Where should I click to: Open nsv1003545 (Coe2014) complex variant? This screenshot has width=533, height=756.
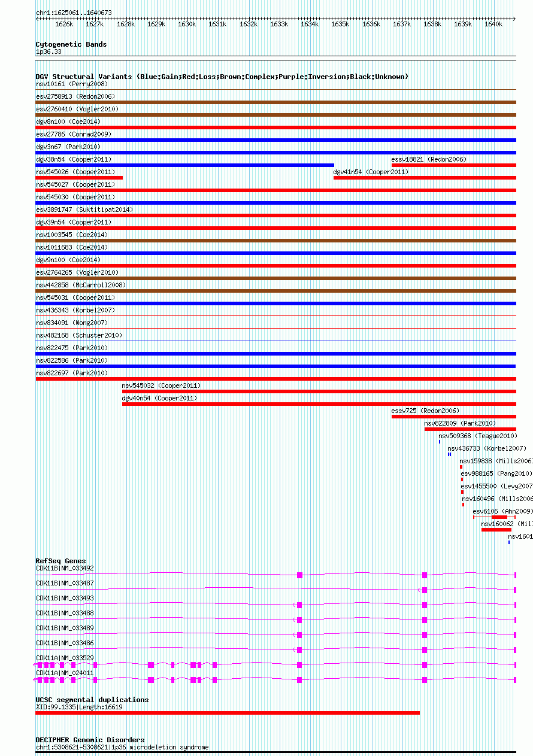(72, 235)
